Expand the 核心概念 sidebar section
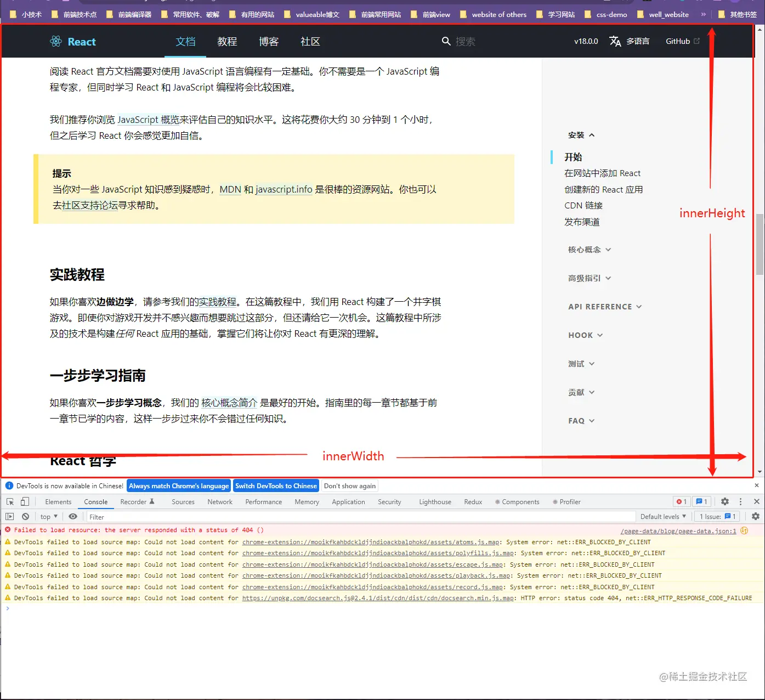The width and height of the screenshot is (765, 700). pos(590,250)
